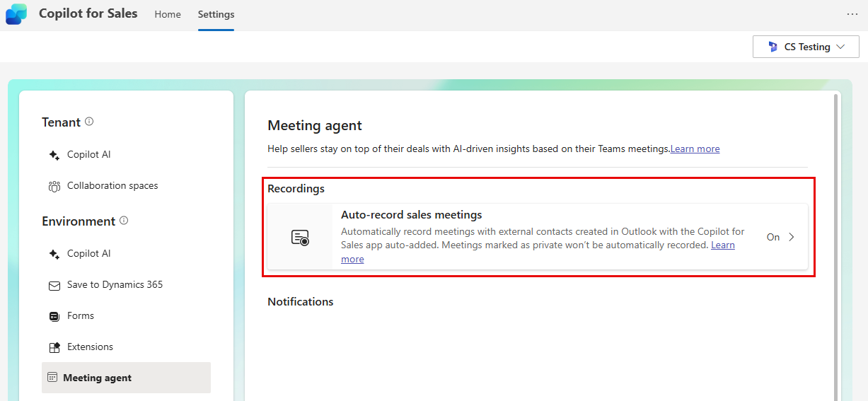Click the Environment section heading
This screenshot has height=401, width=868.
pyautogui.click(x=79, y=221)
